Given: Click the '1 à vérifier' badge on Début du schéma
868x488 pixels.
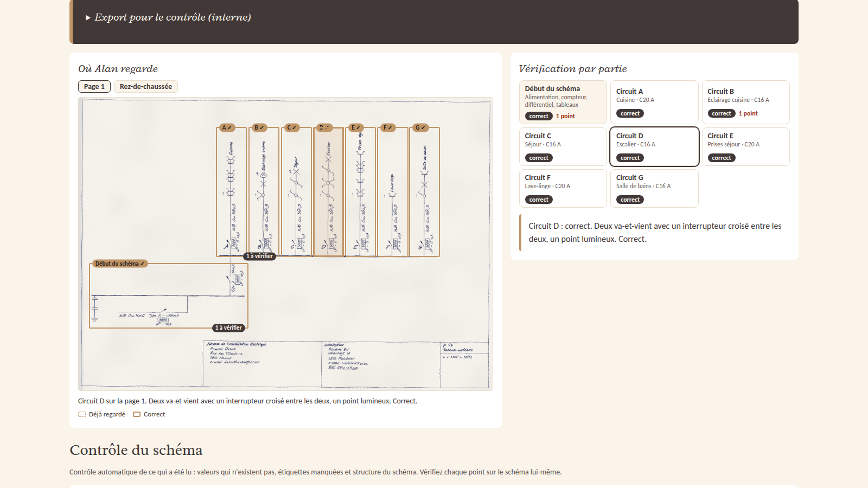Looking at the screenshot, I should pyautogui.click(x=229, y=328).
